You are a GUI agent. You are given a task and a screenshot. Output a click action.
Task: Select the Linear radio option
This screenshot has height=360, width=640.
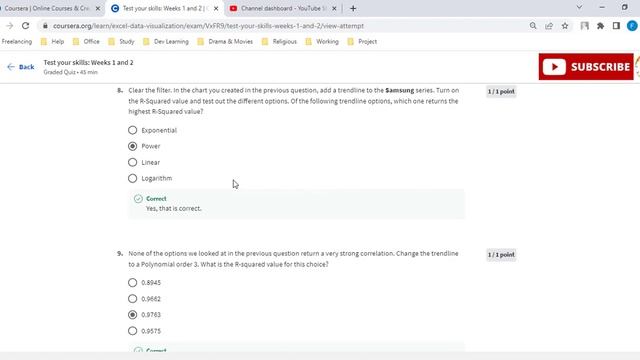pyautogui.click(x=132, y=162)
